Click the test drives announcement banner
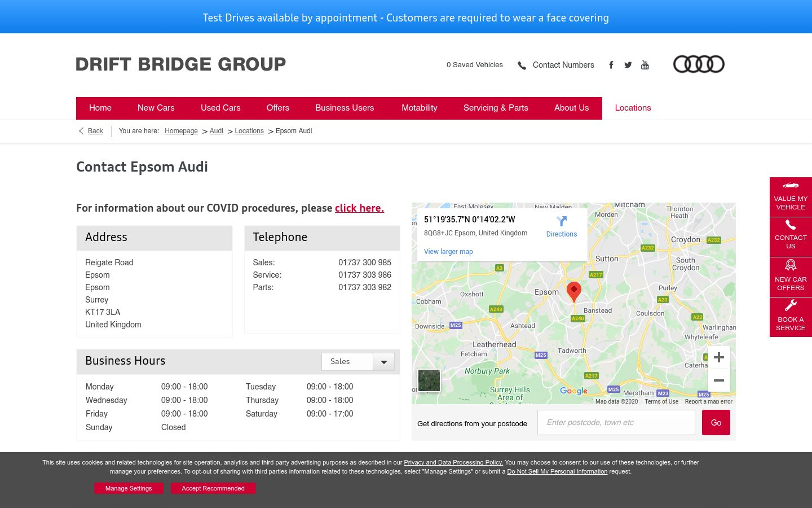This screenshot has width=812, height=508. tap(406, 17)
